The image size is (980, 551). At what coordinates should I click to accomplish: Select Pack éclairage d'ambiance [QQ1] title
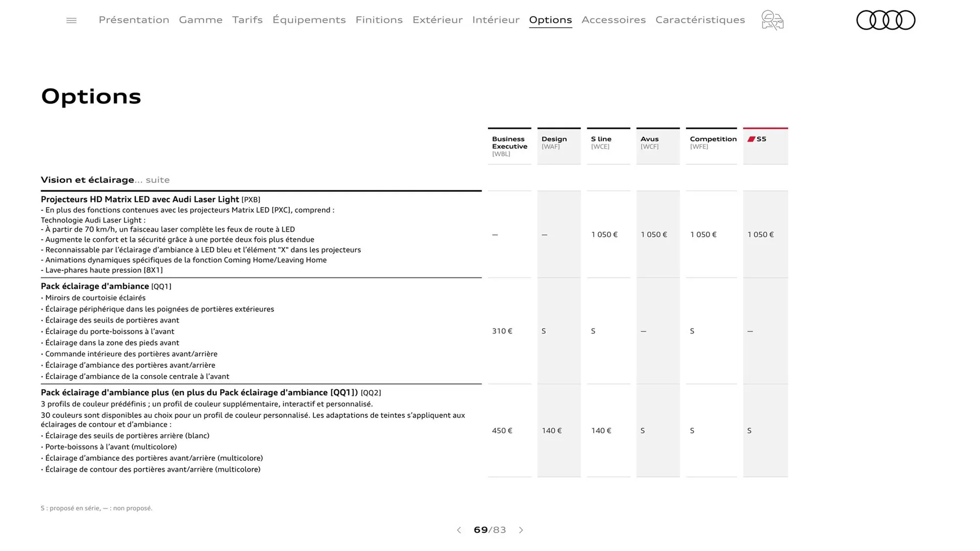click(x=106, y=286)
